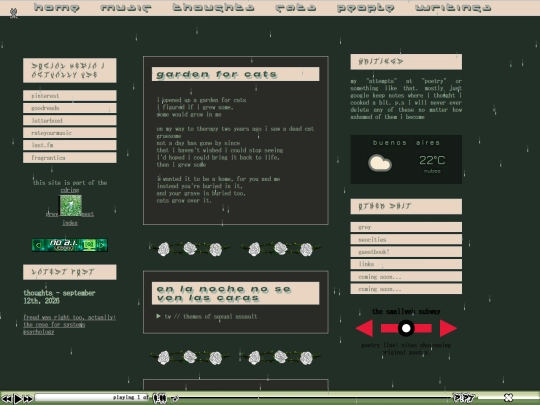Click the smallweb subway center station circle
Image resolution: width=540 pixels, height=405 pixels.
coord(406,328)
